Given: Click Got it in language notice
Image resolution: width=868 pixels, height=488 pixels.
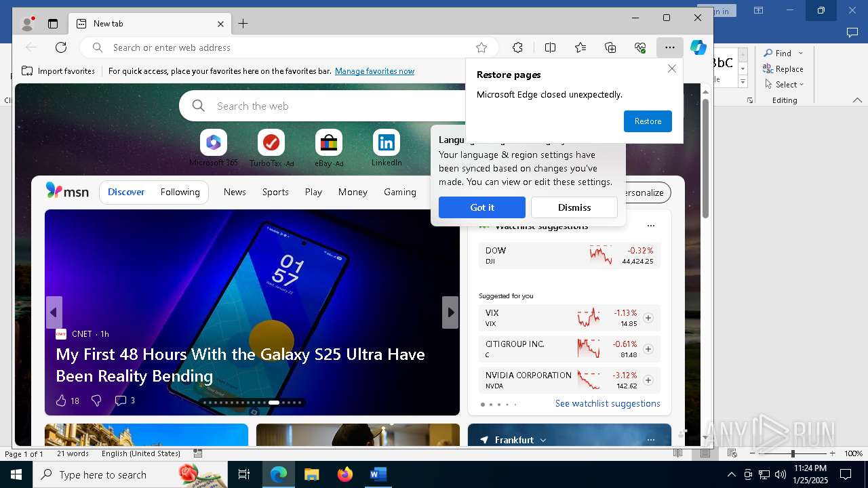Looking at the screenshot, I should pyautogui.click(x=482, y=207).
